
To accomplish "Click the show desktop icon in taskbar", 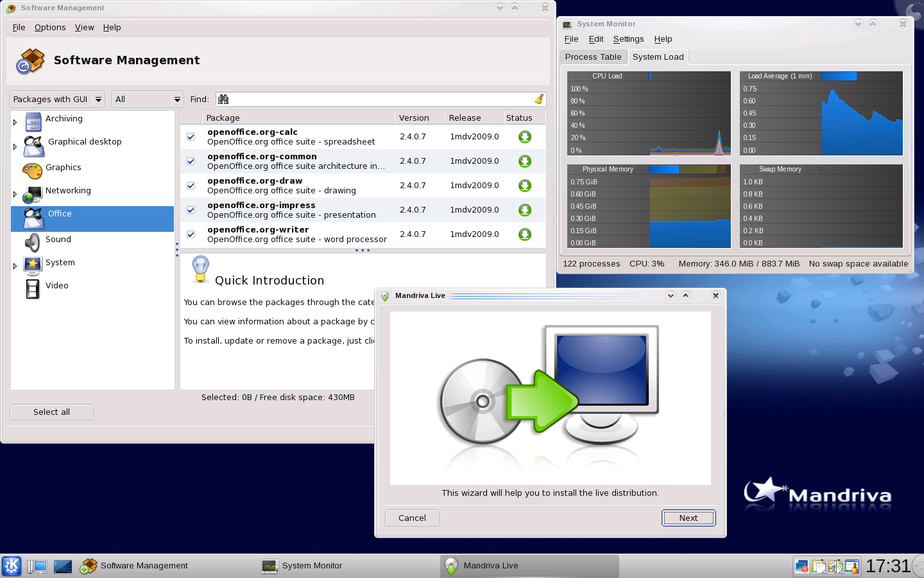I will point(63,566).
